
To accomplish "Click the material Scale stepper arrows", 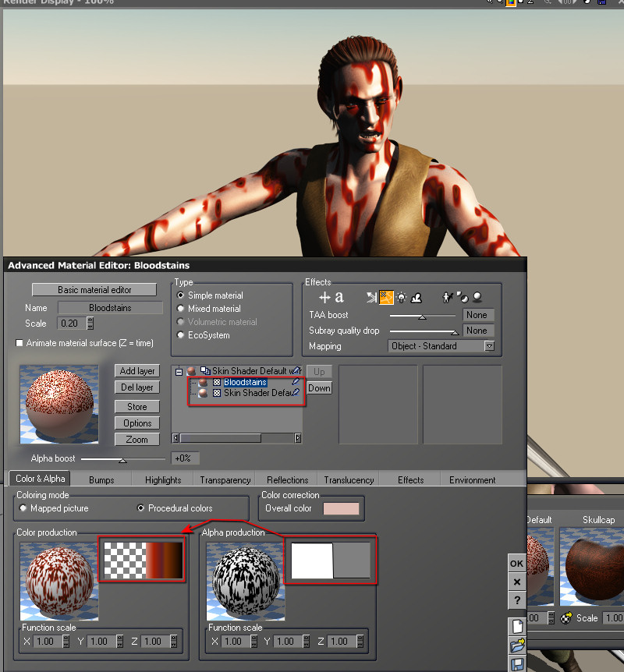I will pos(90,324).
